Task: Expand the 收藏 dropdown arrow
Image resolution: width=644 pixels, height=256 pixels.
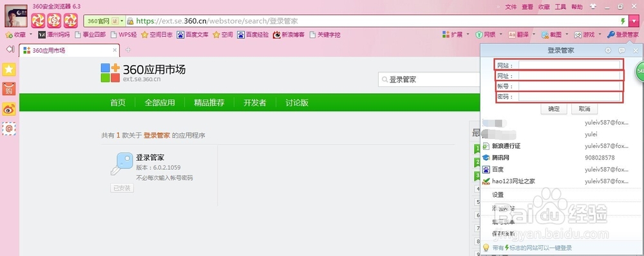Action: (x=30, y=35)
